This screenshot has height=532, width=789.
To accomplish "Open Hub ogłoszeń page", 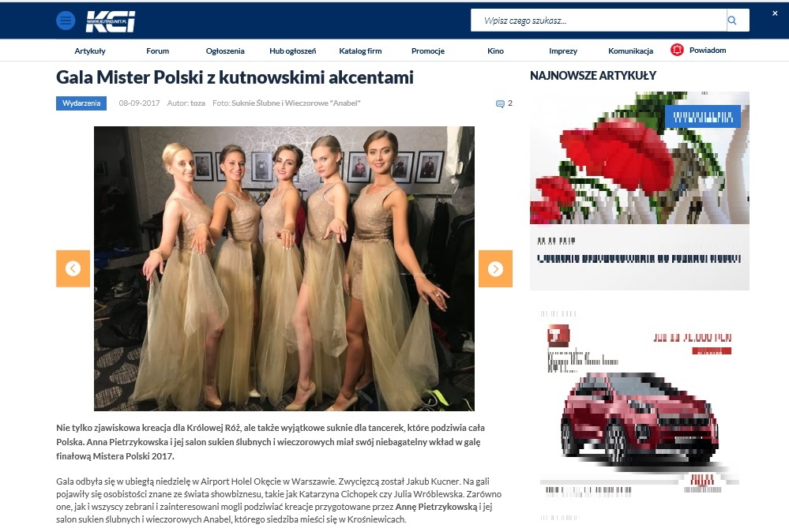I will (x=293, y=51).
